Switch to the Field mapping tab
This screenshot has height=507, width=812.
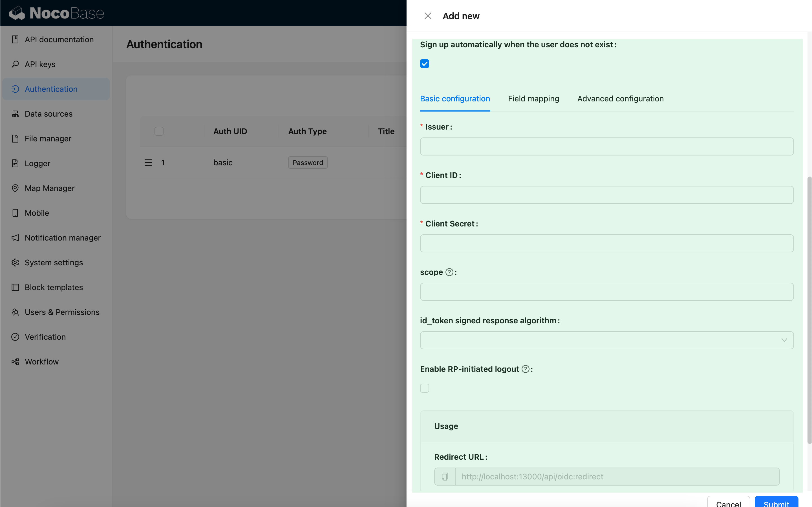pos(533,99)
